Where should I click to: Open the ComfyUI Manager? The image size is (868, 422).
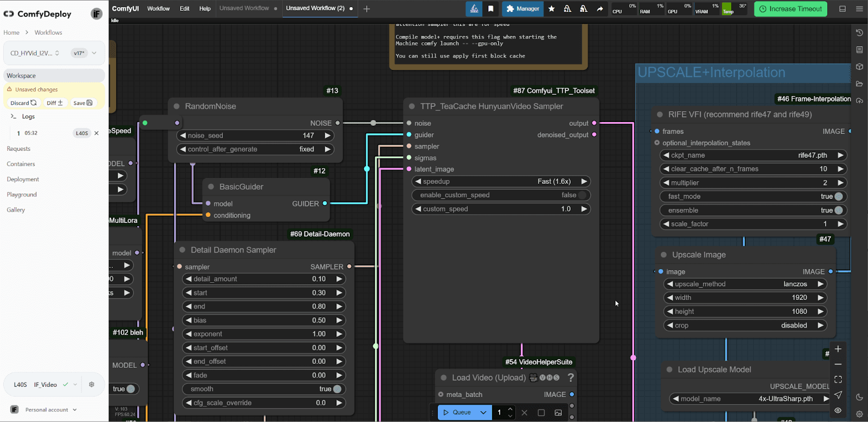pos(522,9)
